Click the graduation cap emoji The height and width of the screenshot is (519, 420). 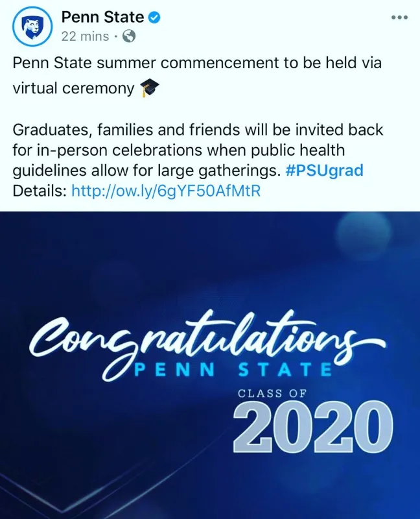150,88
